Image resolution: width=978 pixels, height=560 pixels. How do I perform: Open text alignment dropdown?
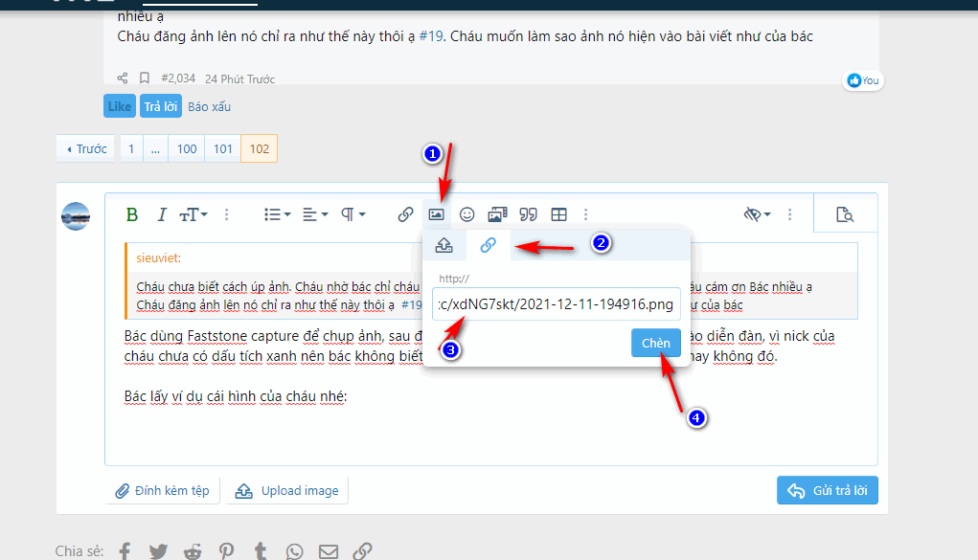coord(315,214)
